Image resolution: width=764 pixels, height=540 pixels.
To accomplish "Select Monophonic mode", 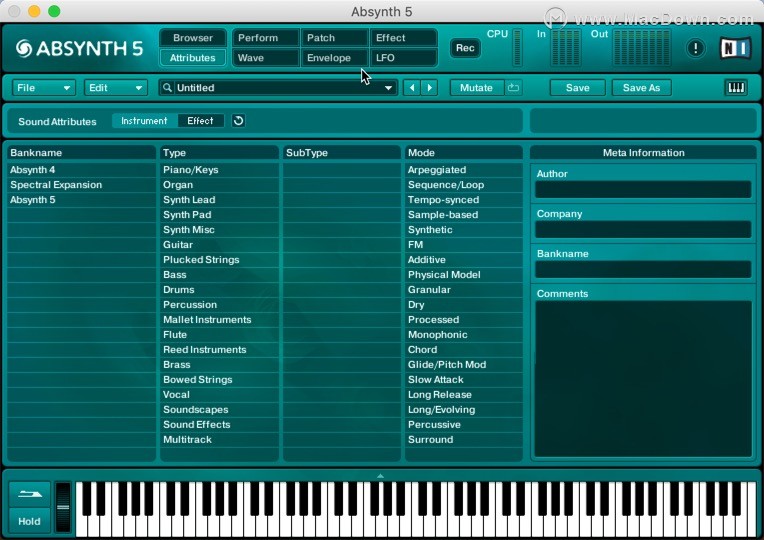I will tap(464, 335).
